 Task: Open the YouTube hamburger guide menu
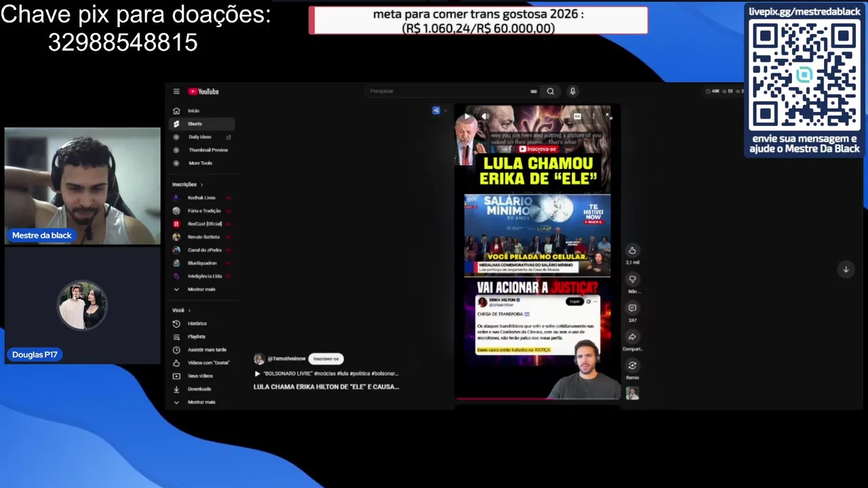click(x=176, y=91)
